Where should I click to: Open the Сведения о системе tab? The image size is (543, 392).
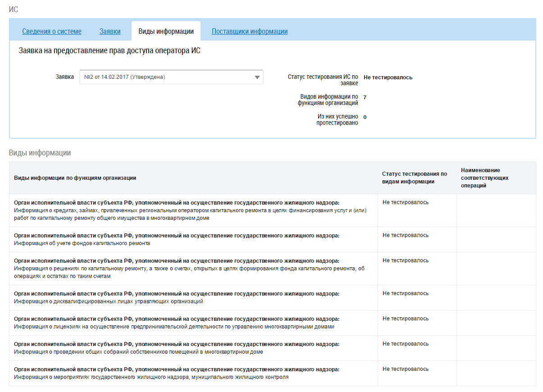coord(52,32)
